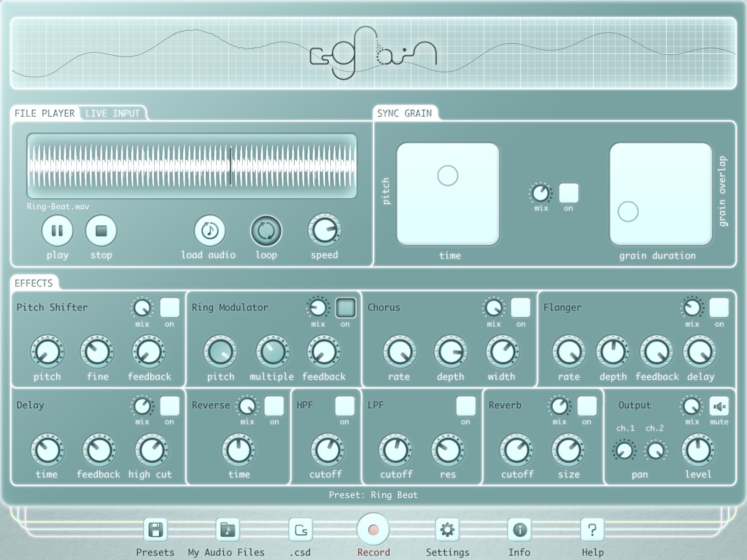Open the Settings gear icon
747x560 pixels.
(x=447, y=530)
